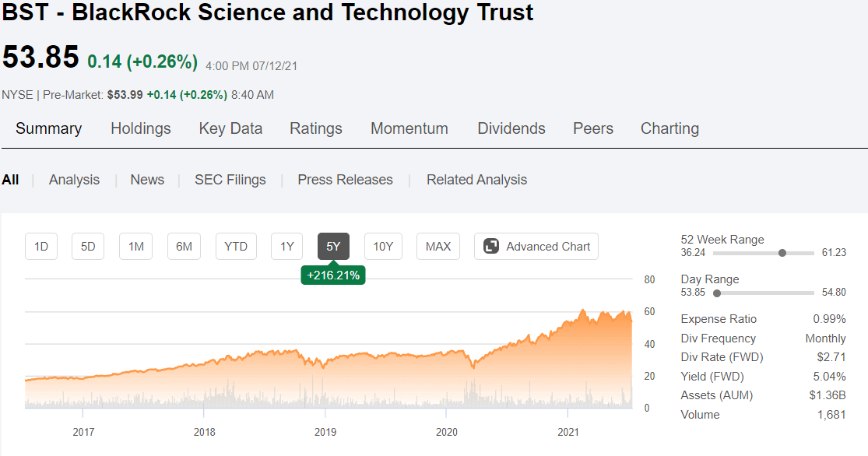868x456 pixels.
Task: Open the Dividends tab
Action: coord(511,128)
